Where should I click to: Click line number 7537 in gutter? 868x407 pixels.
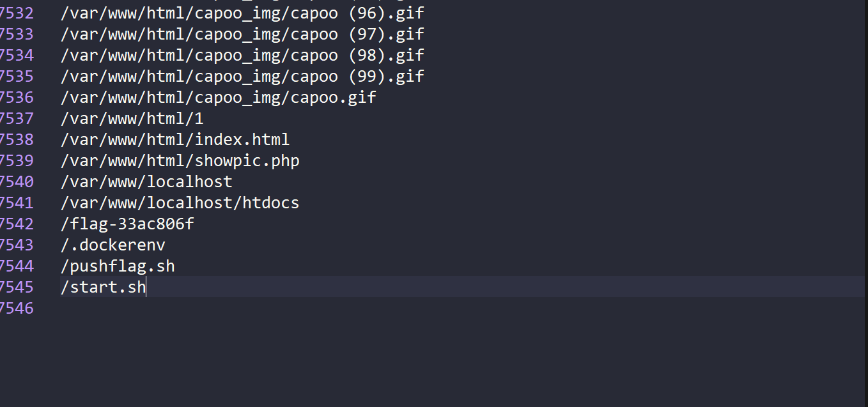tap(17, 118)
